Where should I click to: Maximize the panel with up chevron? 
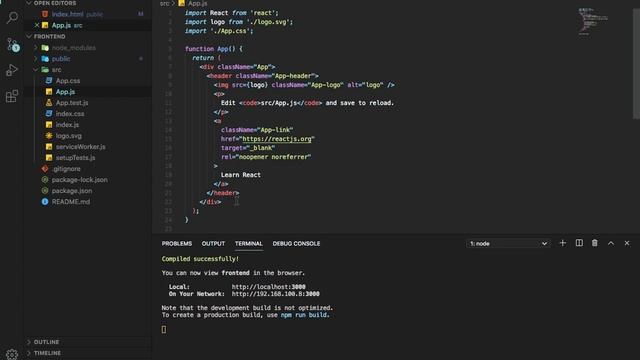[x=611, y=243]
